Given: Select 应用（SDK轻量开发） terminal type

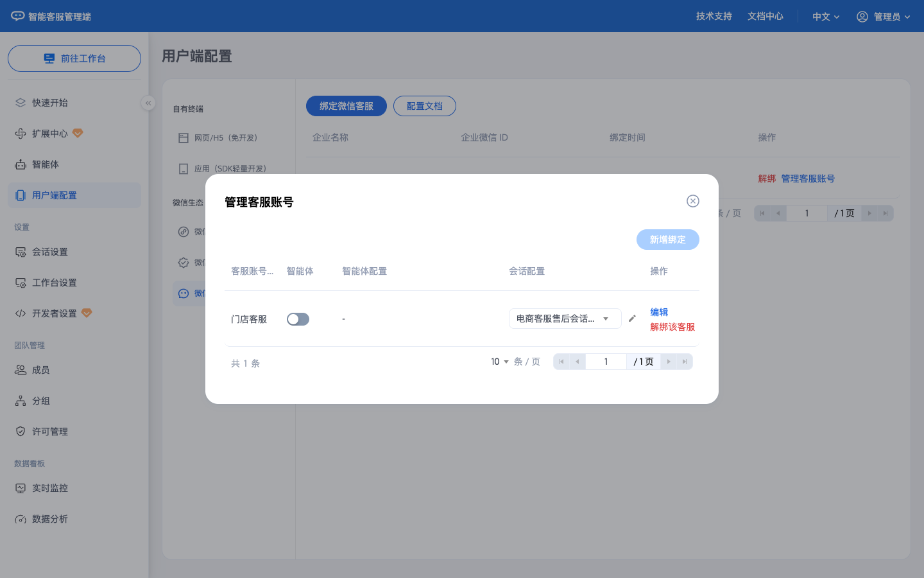Looking at the screenshot, I should pos(230,169).
